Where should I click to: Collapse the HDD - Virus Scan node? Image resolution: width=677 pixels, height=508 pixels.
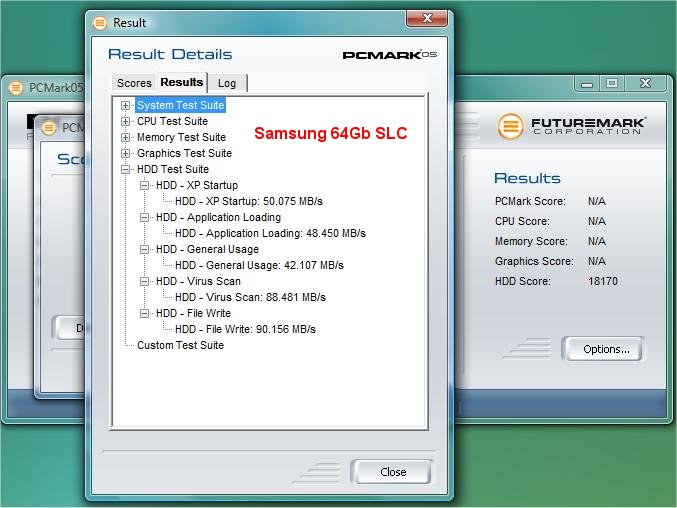144,281
